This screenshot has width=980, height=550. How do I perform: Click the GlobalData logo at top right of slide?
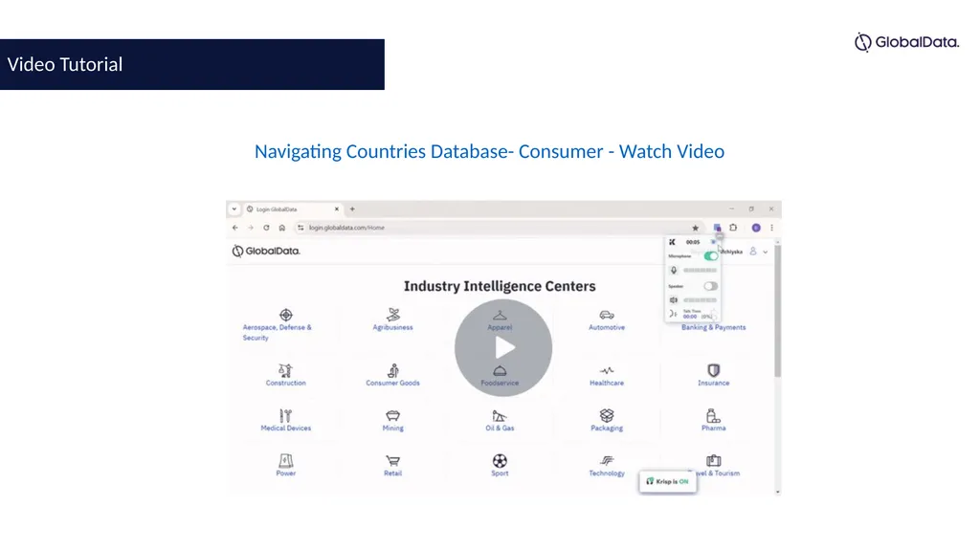[x=906, y=42]
